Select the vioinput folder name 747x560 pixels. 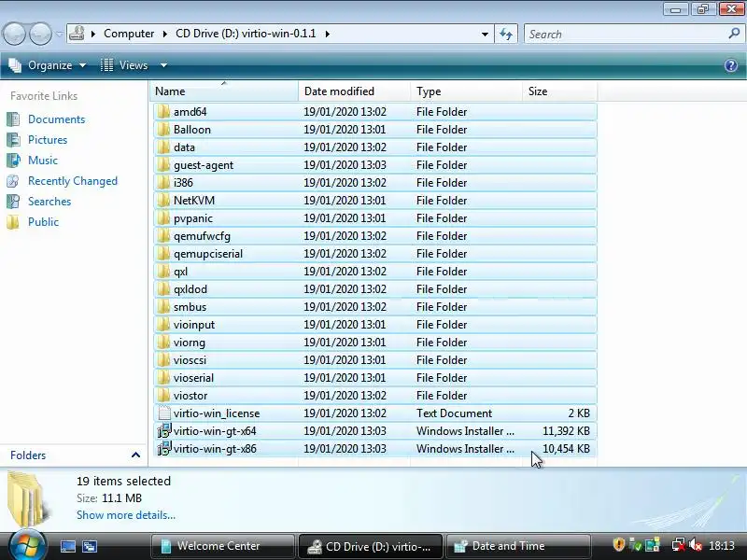pyautogui.click(x=194, y=325)
